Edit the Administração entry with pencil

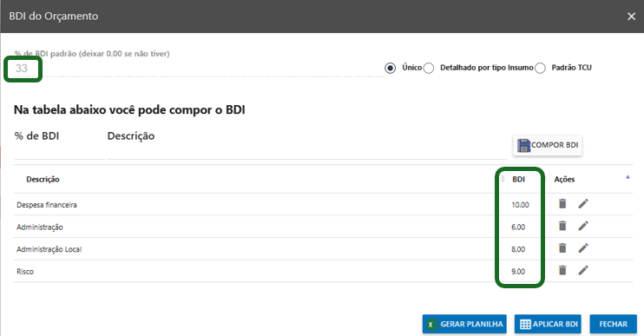pyautogui.click(x=583, y=226)
